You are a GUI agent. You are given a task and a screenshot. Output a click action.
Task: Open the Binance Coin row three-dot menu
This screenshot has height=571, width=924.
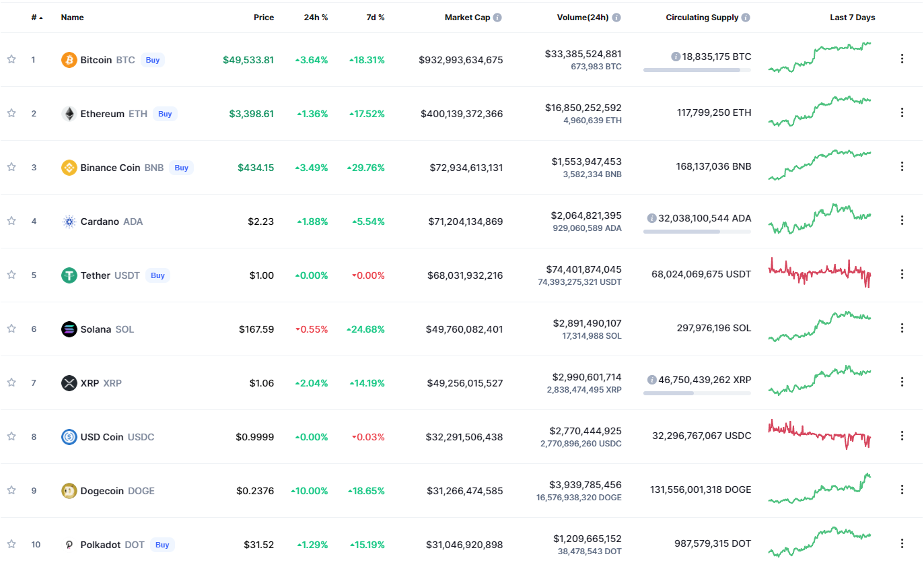tap(902, 166)
